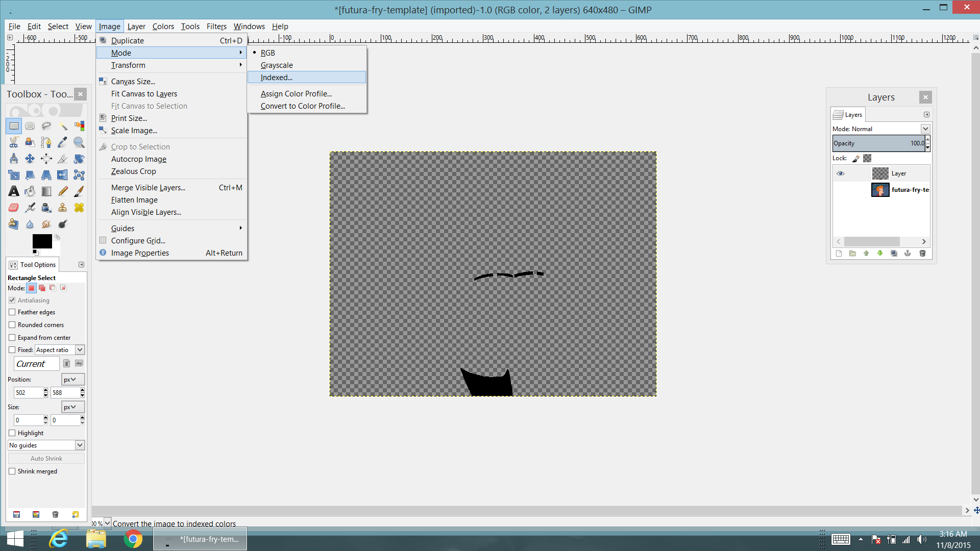Select the Text tool
Image resolution: width=980 pixels, height=551 pixels.
pyautogui.click(x=14, y=191)
